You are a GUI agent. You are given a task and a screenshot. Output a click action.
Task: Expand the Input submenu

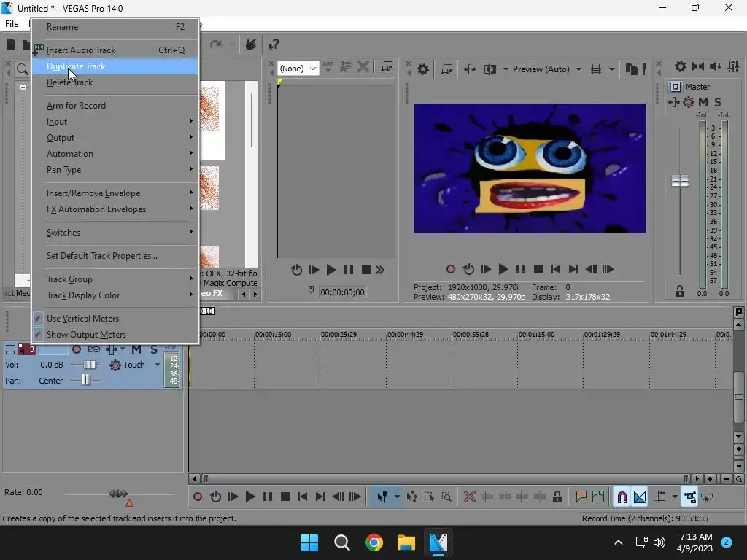point(115,122)
